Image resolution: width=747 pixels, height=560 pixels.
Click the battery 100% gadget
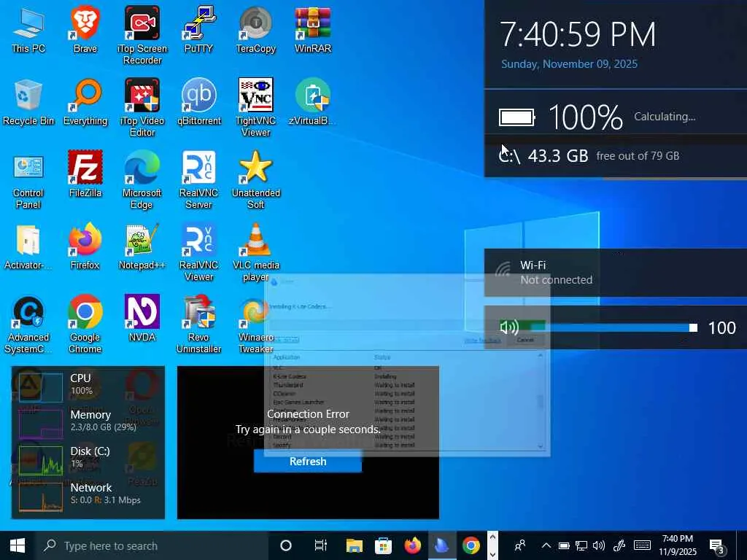616,117
